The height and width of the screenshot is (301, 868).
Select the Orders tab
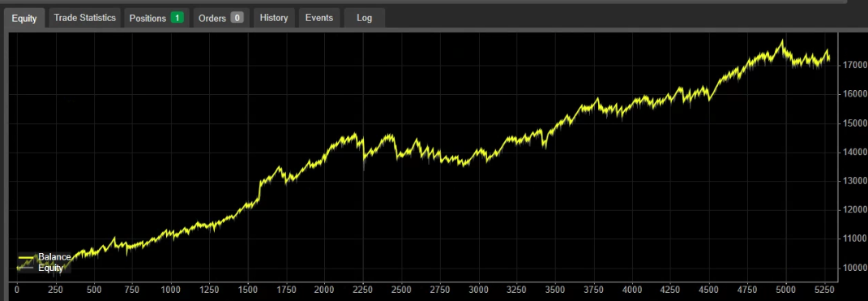pyautogui.click(x=221, y=18)
